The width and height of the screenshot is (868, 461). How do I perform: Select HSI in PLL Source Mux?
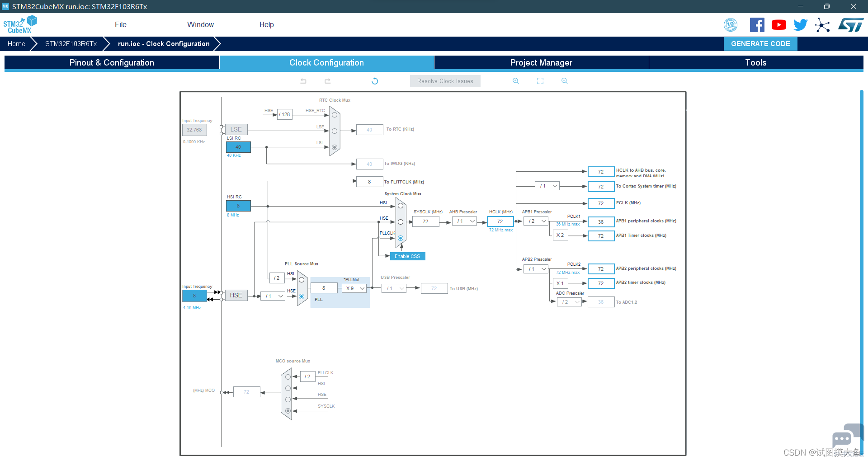[x=302, y=280]
